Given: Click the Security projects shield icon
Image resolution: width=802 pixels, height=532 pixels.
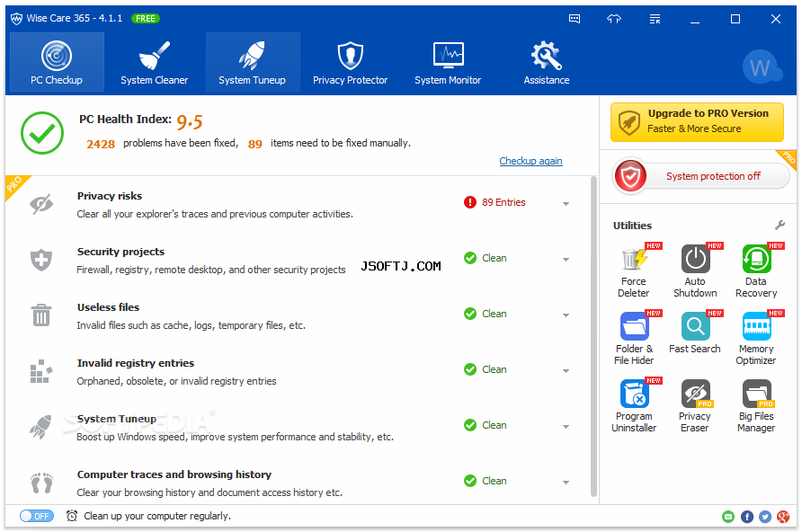Looking at the screenshot, I should click(41, 260).
